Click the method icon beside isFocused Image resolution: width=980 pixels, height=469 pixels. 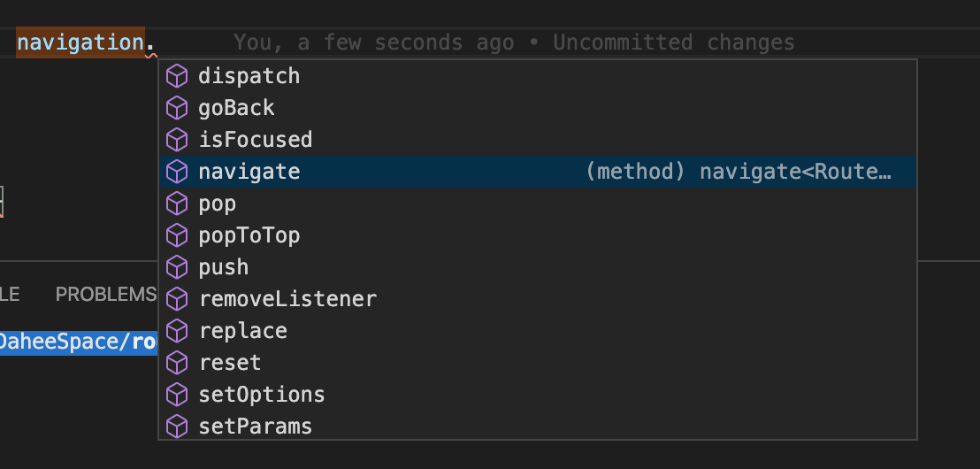pyautogui.click(x=177, y=140)
